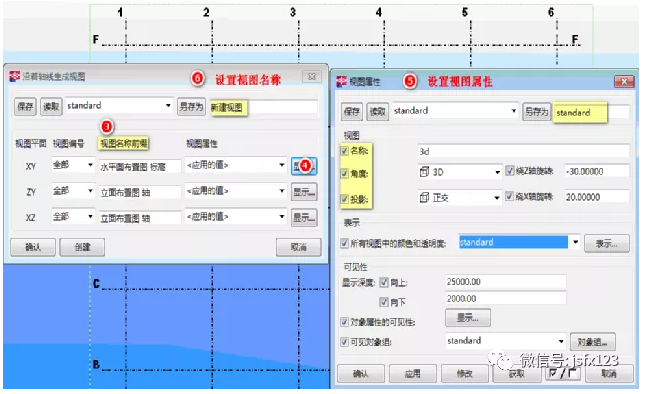Click 确认 in the 沿着轴线生成视图 dialog
Screen dimensions: 647x394
[x=33, y=247]
